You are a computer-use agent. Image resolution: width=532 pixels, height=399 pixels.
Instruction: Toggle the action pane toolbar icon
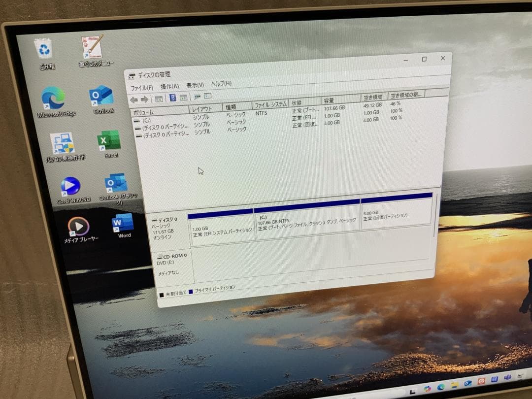(183, 97)
